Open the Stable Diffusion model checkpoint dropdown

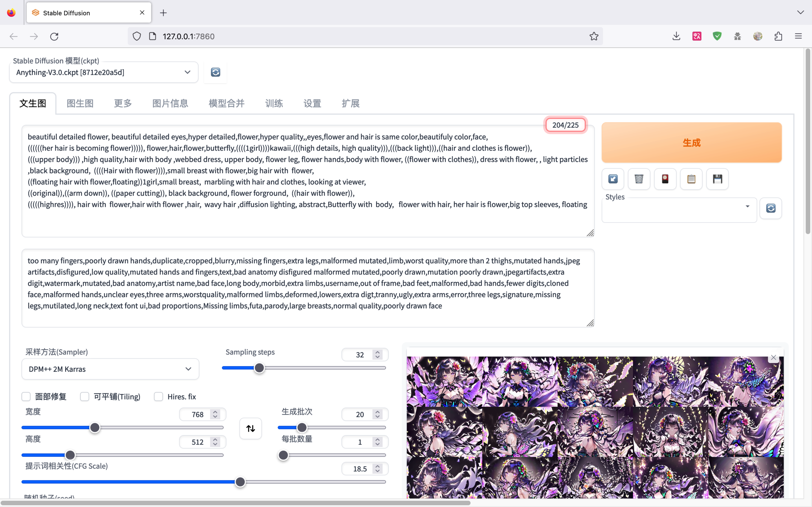[x=103, y=72]
